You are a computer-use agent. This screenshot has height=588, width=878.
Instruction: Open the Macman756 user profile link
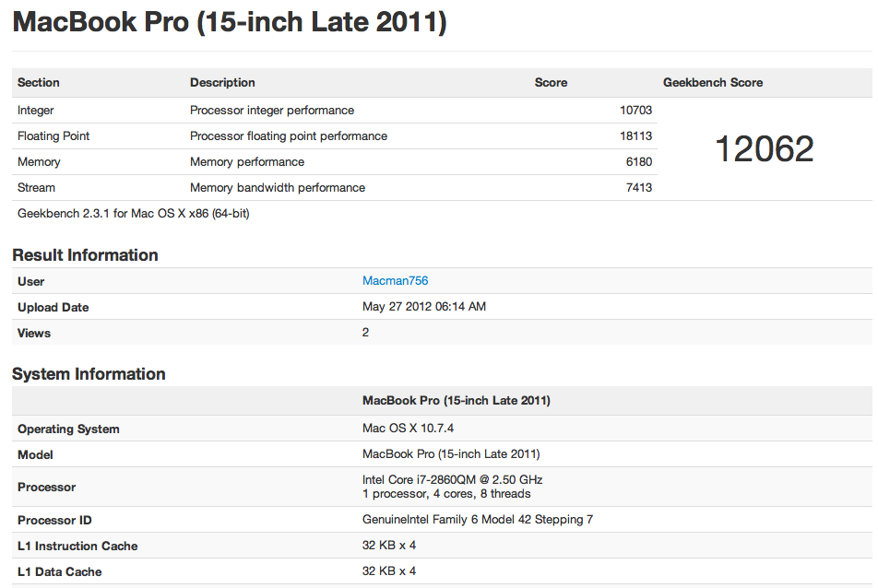pos(395,281)
